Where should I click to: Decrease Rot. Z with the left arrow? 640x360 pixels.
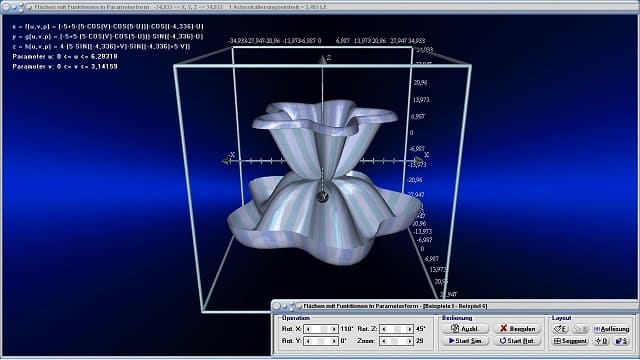[x=384, y=329]
